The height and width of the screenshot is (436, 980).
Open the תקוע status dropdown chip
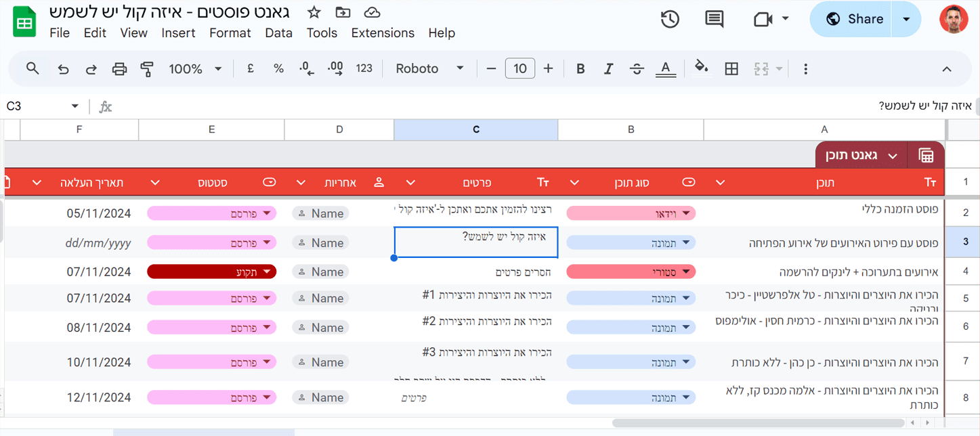211,272
